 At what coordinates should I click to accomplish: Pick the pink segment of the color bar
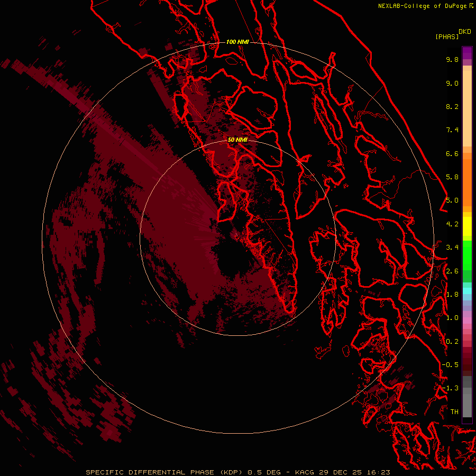[467, 321]
